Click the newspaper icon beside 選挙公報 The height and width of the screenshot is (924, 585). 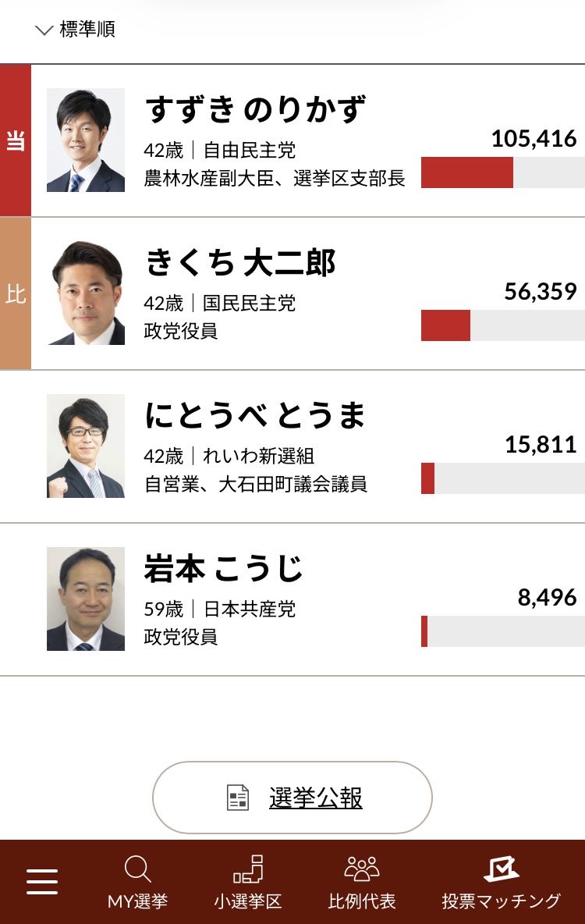pyautogui.click(x=238, y=798)
